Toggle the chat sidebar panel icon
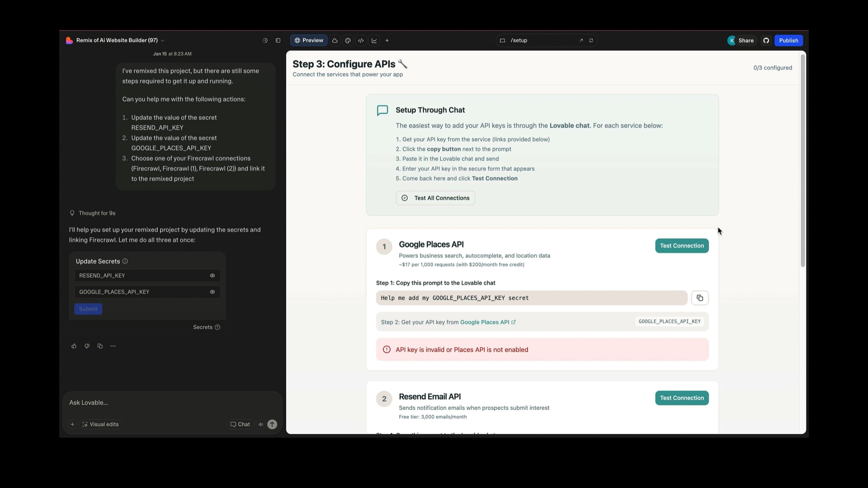This screenshot has width=868, height=488. (278, 41)
